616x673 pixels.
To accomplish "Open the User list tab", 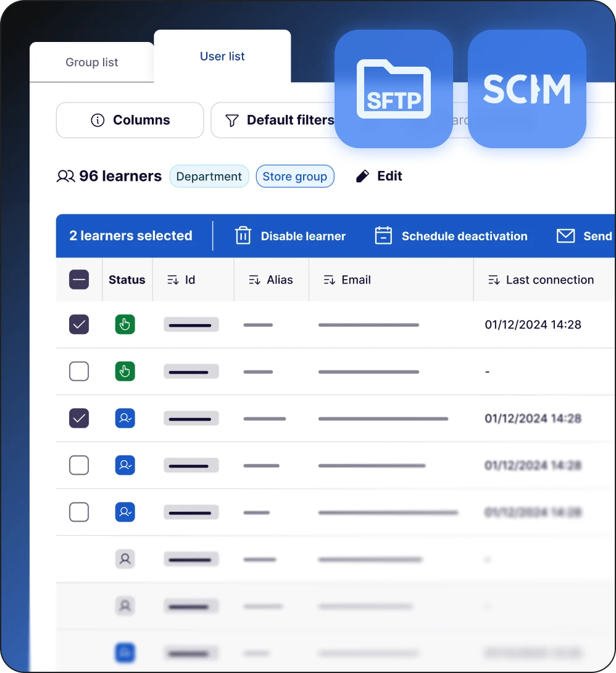I will (222, 56).
